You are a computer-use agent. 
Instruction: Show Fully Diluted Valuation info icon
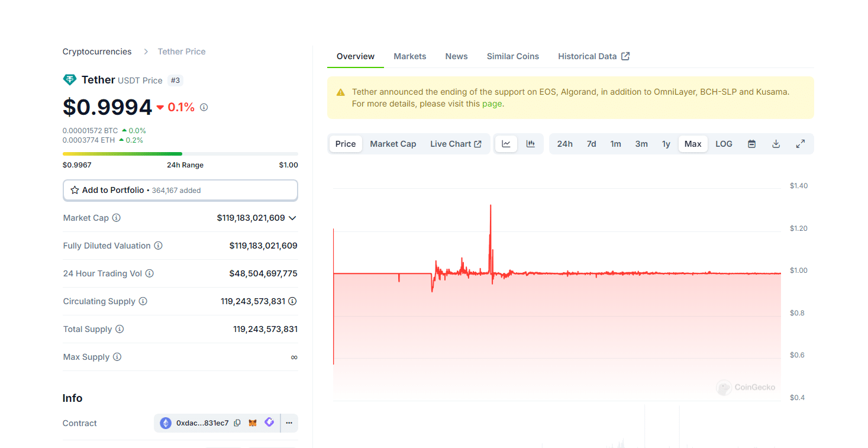tap(158, 246)
